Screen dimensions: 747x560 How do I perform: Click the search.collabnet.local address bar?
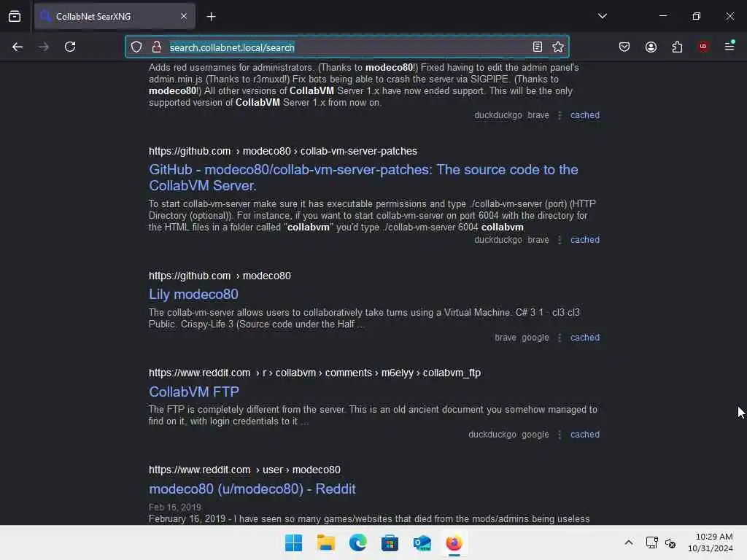(347, 47)
